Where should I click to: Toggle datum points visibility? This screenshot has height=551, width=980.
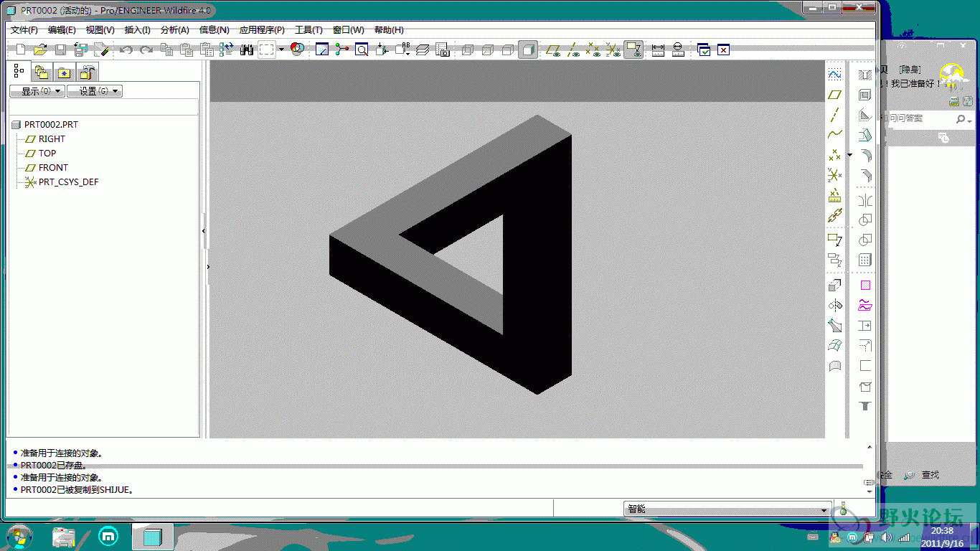click(x=593, y=50)
